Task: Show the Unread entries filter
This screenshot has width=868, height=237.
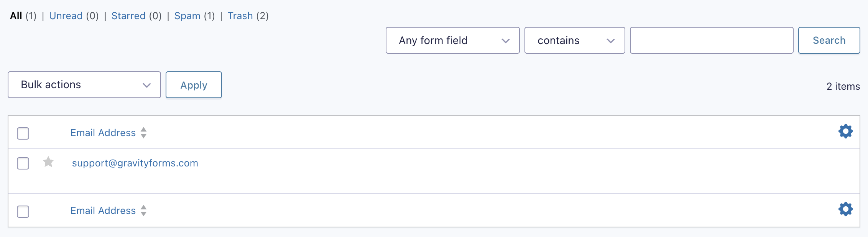Action: [x=66, y=16]
